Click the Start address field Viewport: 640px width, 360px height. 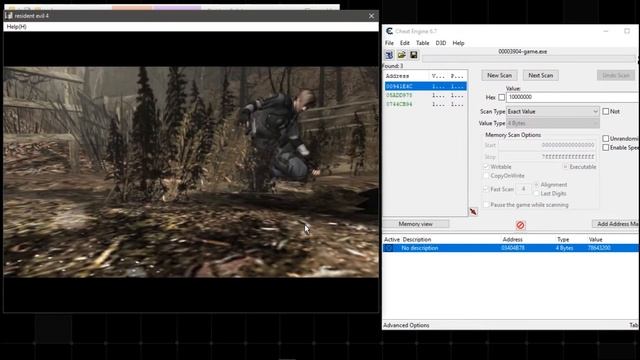tap(547, 145)
